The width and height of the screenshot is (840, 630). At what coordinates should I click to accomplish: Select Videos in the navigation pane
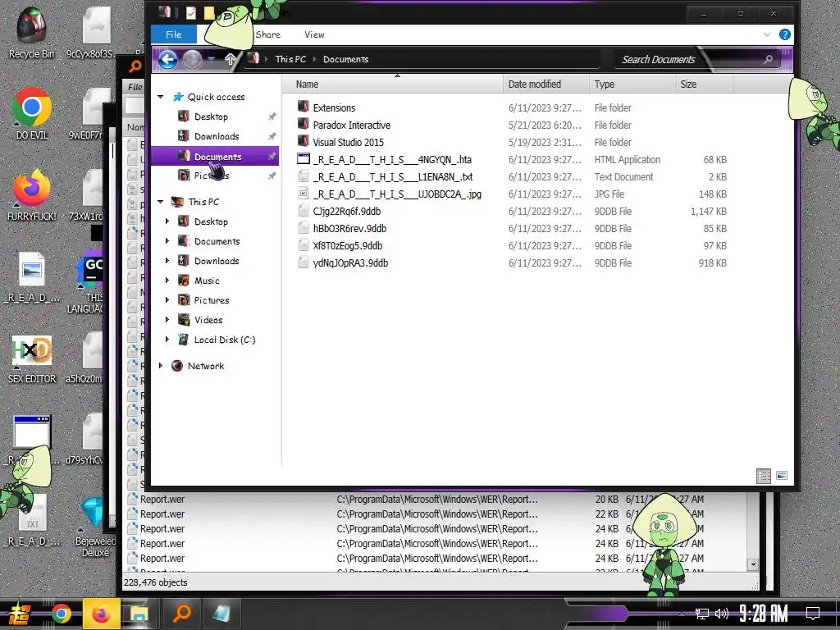[x=208, y=321]
